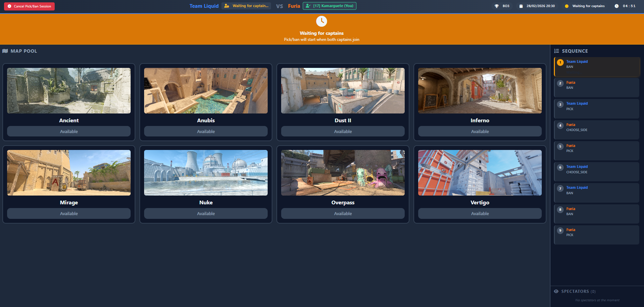Select step 9 Furia PICK
The height and width of the screenshot is (307, 644).
point(597,235)
